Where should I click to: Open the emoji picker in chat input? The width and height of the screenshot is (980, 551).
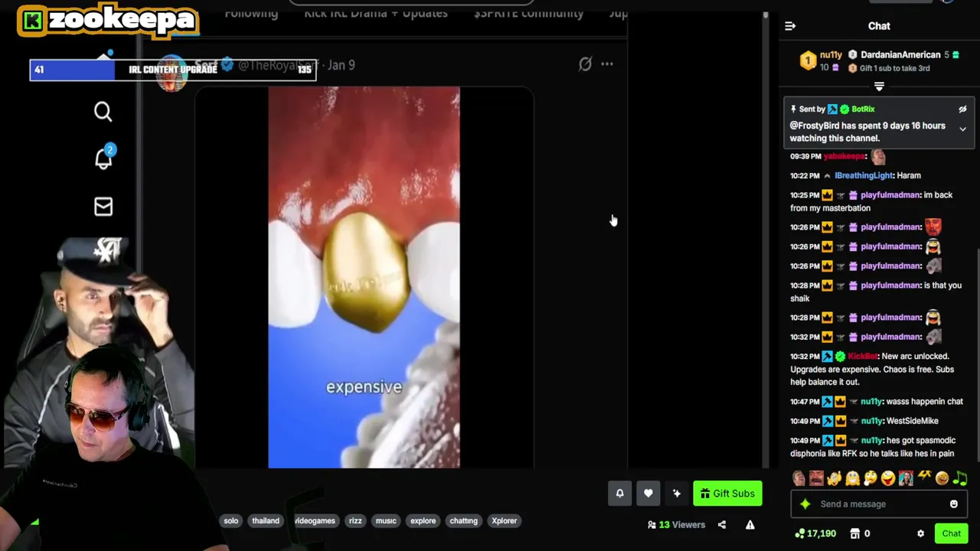click(x=953, y=504)
